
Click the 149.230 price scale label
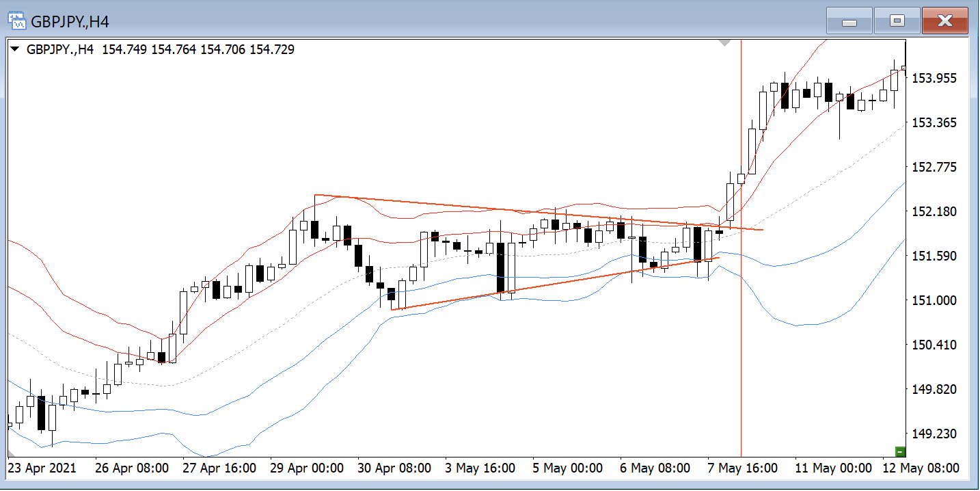pyautogui.click(x=934, y=434)
